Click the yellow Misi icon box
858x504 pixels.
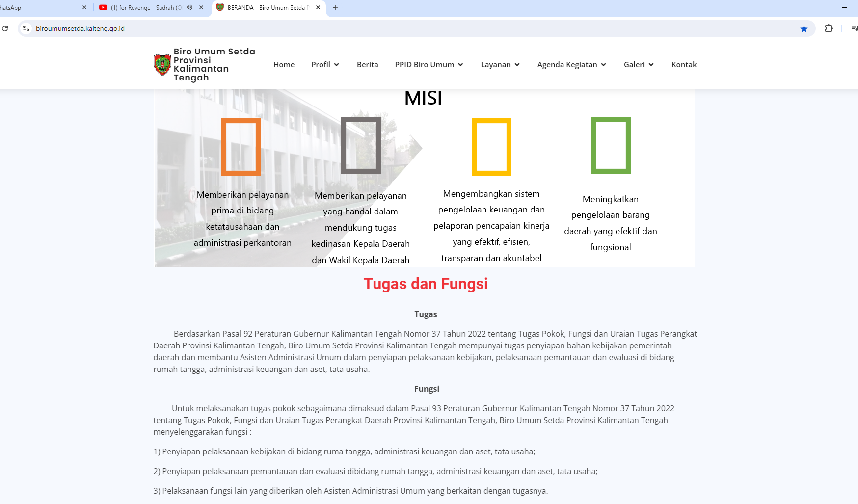click(x=491, y=147)
